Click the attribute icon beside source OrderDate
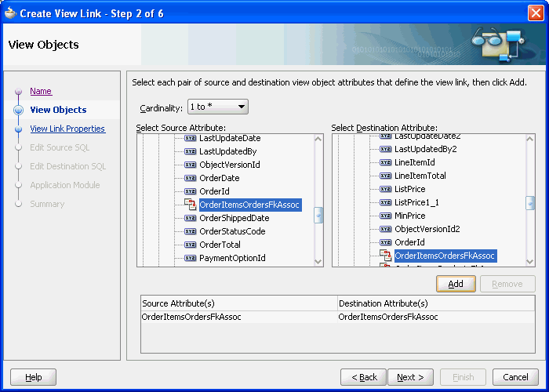This screenshot has width=549, height=392. coord(190,178)
